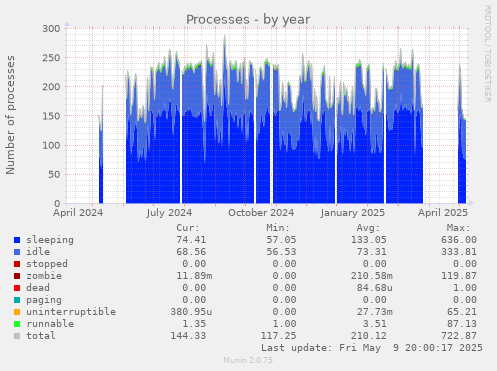Click the 'January 2025' x-axis label
This screenshot has width=497, height=371.
coord(353,213)
